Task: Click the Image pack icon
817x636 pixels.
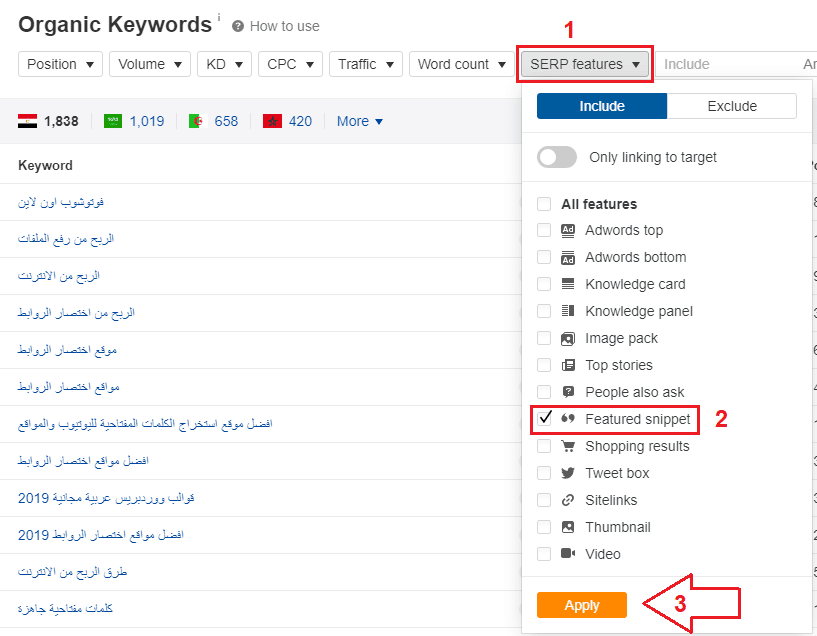Action: coord(568,339)
